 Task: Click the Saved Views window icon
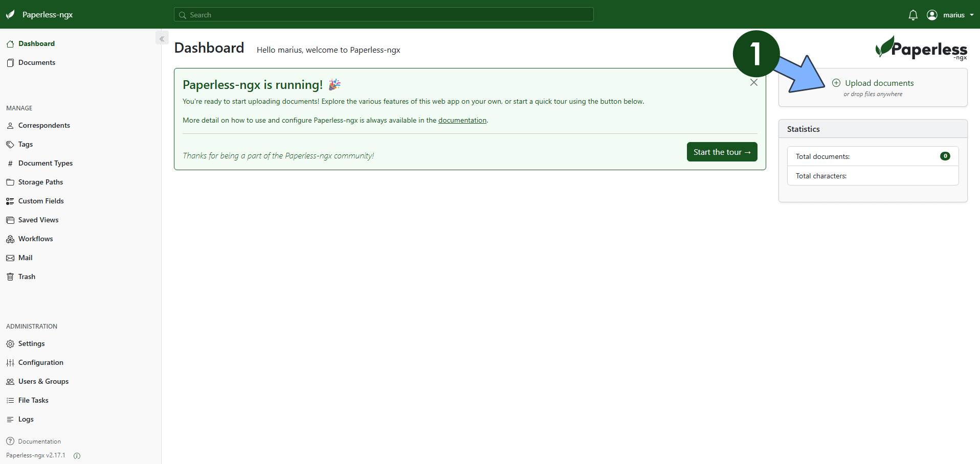click(10, 220)
